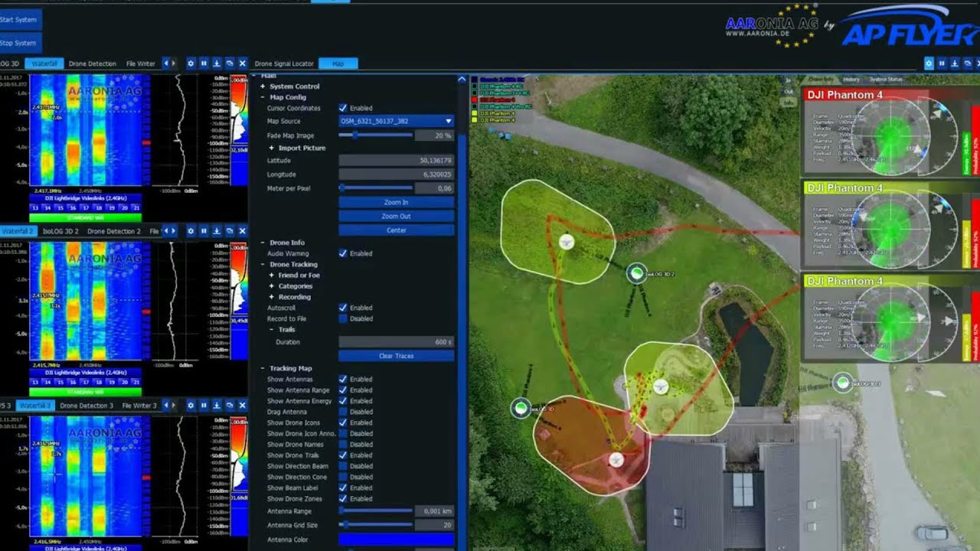Download data from the Waterfall 2 panel
This screenshot has width=980, height=551.
[217, 231]
